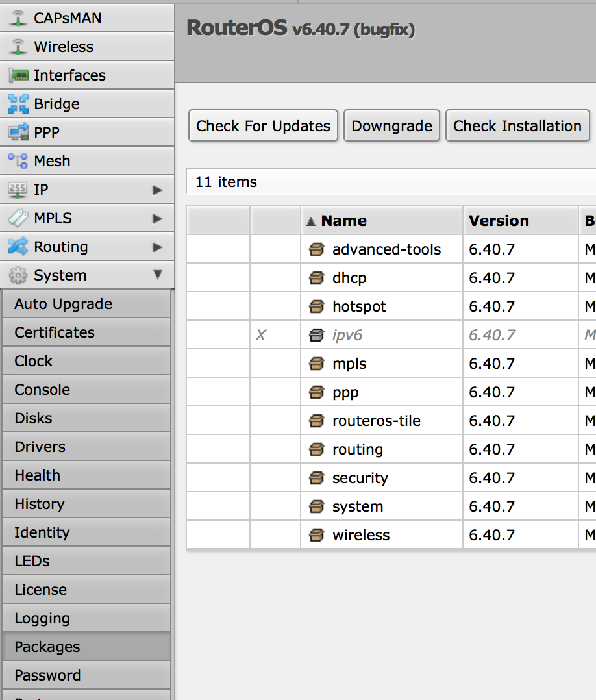This screenshot has height=700, width=596.
Task: Click the system package icon
Action: tap(317, 506)
